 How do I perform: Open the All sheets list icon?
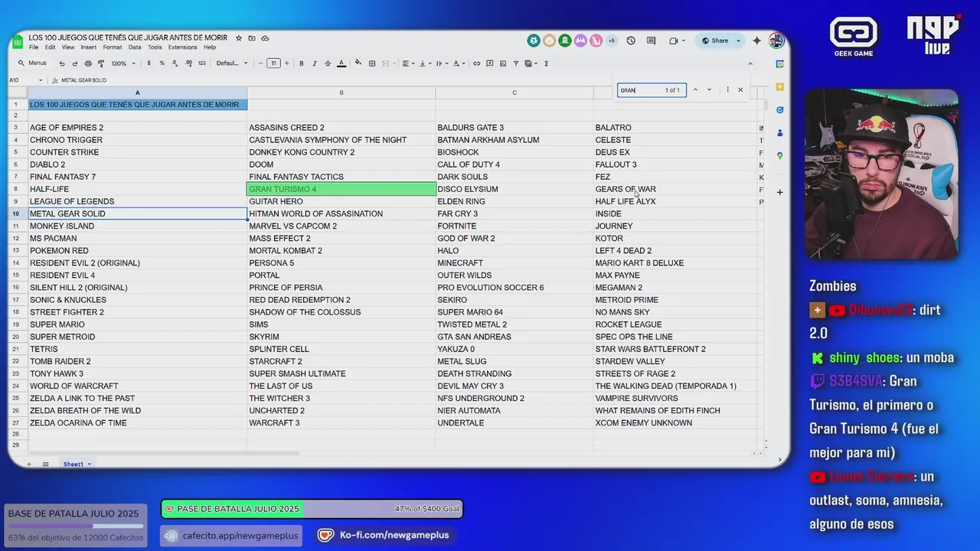click(45, 465)
